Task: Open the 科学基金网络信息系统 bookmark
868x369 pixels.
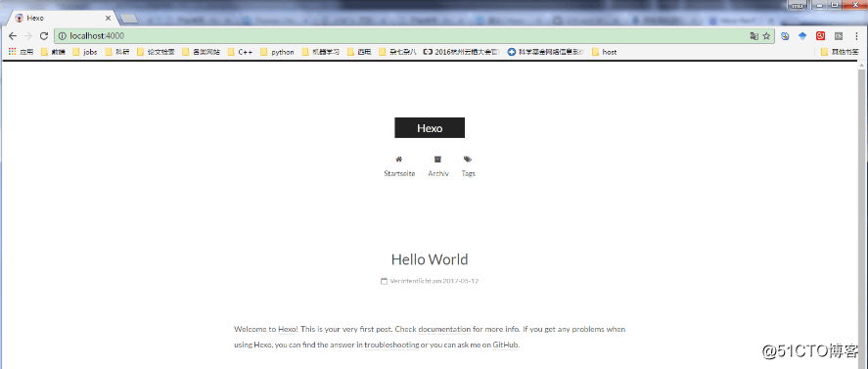Action: coord(545,52)
